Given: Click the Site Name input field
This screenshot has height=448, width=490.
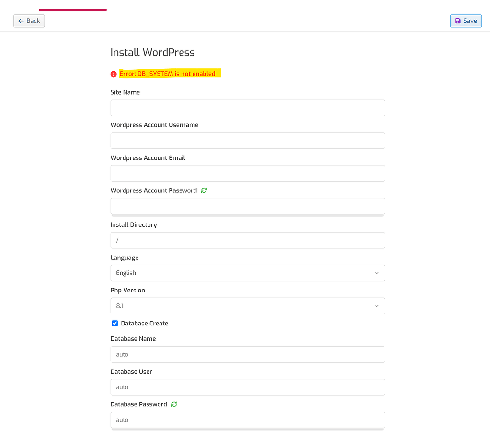Looking at the screenshot, I should tap(247, 108).
